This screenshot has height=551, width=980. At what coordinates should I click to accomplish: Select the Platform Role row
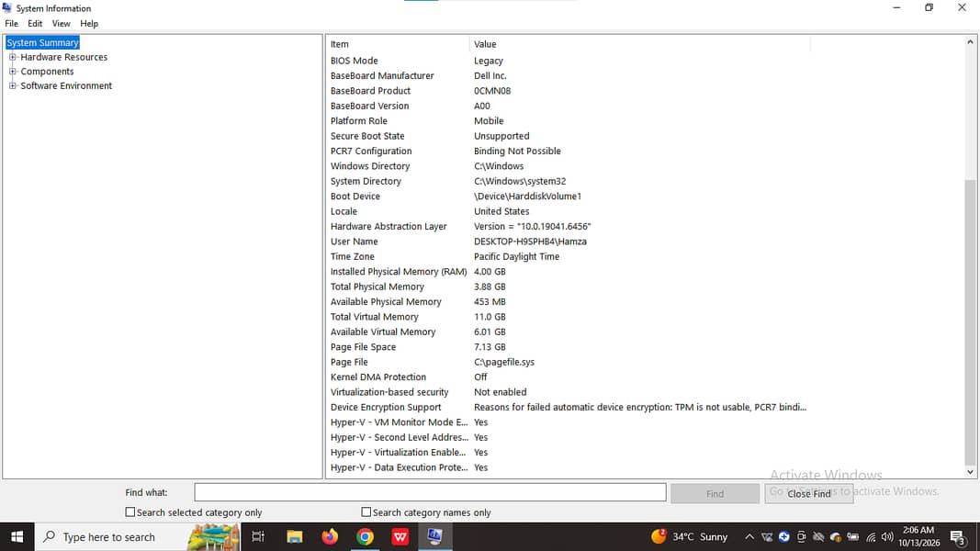[x=569, y=120]
